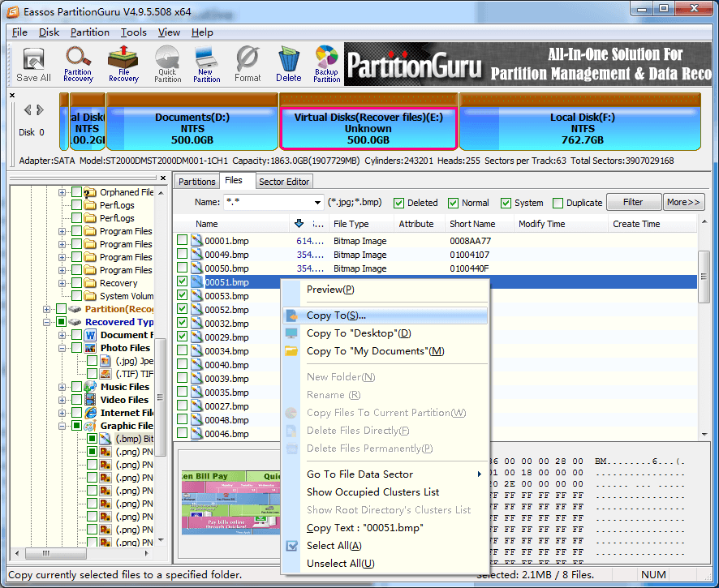This screenshot has width=719, height=588.
Task: Go to the next disk arrow
Action: click(x=41, y=110)
